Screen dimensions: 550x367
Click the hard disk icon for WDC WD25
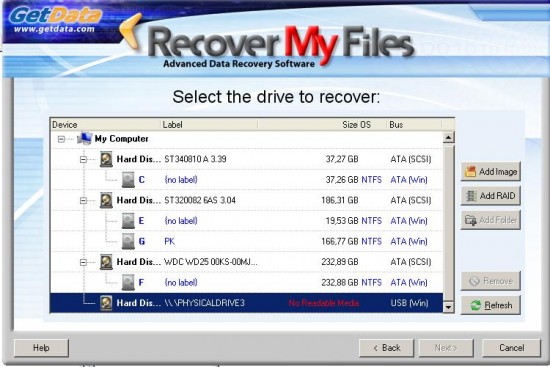click(106, 262)
